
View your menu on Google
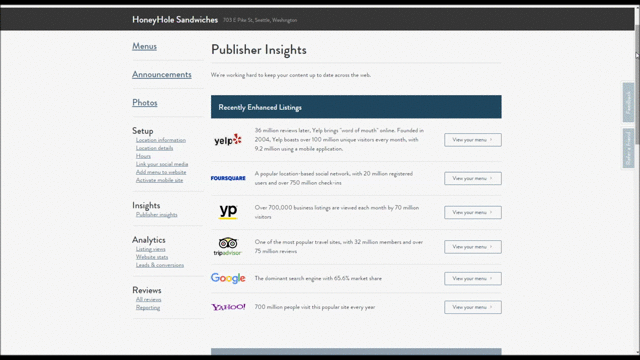[x=473, y=278]
